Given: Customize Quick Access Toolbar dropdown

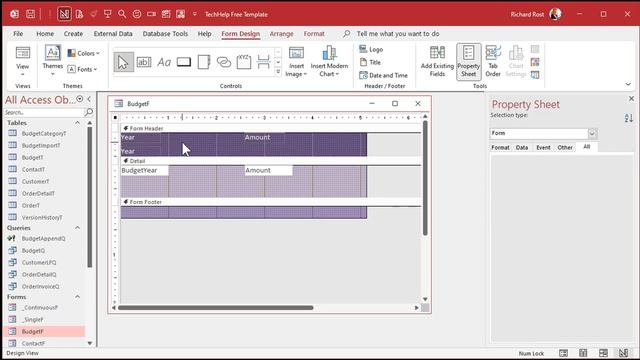Looking at the screenshot, I should [x=195, y=14].
